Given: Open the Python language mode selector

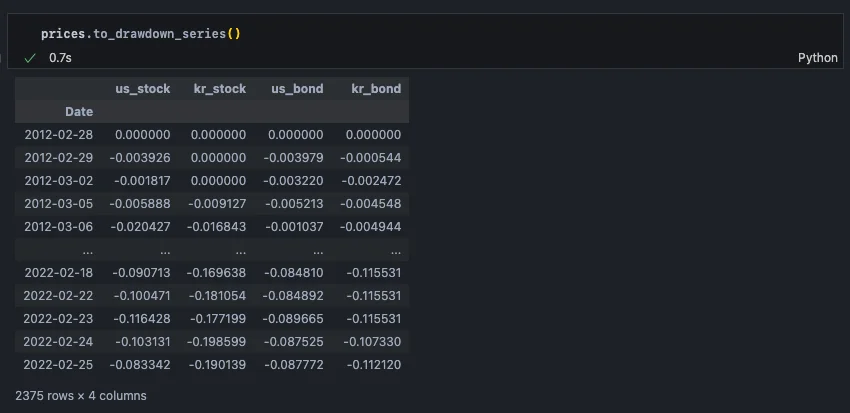Looking at the screenshot, I should [817, 58].
